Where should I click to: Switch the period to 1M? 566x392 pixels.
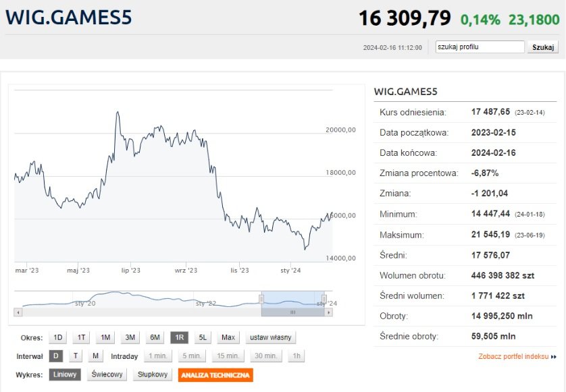click(105, 337)
